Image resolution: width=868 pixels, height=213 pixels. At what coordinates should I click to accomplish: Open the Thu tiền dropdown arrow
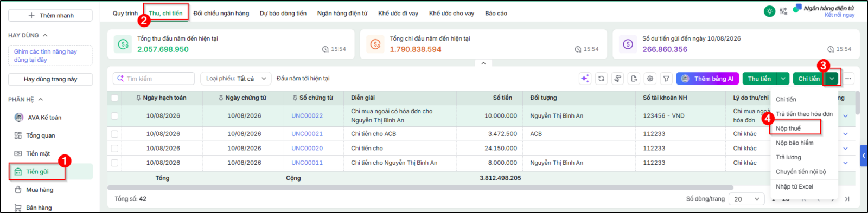tap(783, 79)
